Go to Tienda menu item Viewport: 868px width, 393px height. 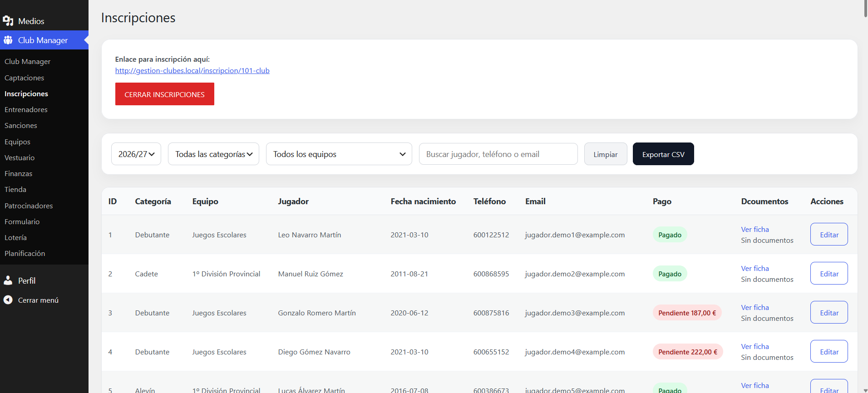click(15, 189)
